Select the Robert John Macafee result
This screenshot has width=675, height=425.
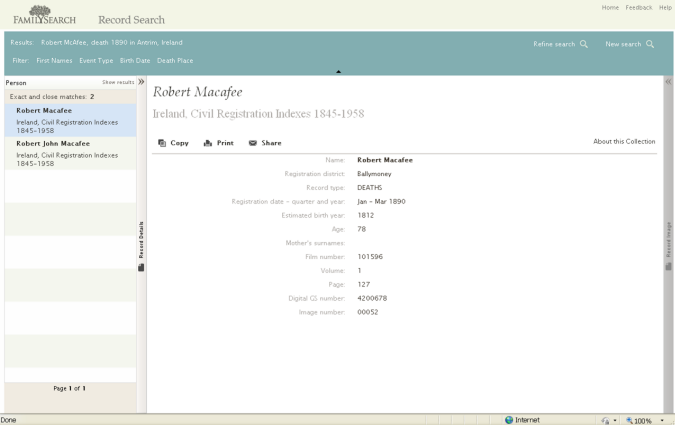tap(71, 153)
